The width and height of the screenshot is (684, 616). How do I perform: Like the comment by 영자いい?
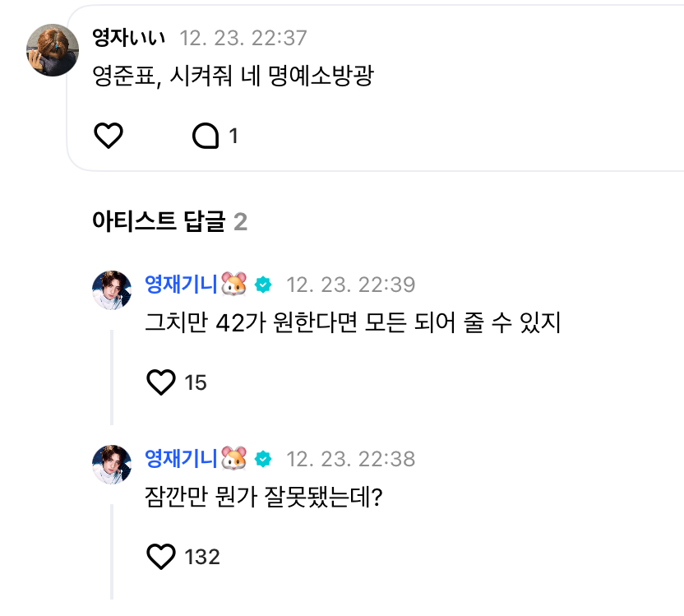[109, 136]
